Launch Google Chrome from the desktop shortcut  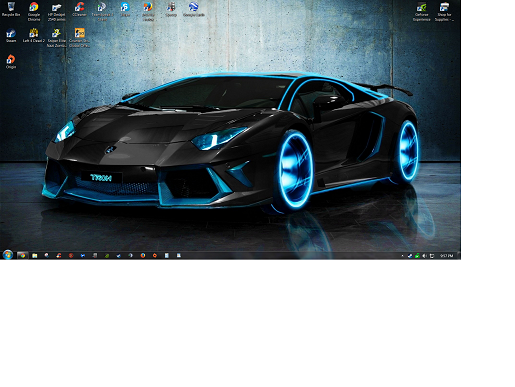click(x=34, y=12)
